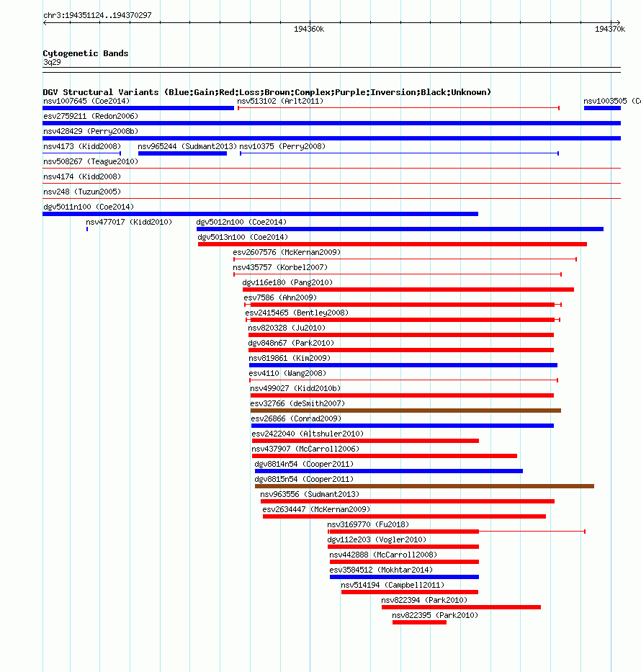Click the DGV Structural Variants track title

coord(266,92)
